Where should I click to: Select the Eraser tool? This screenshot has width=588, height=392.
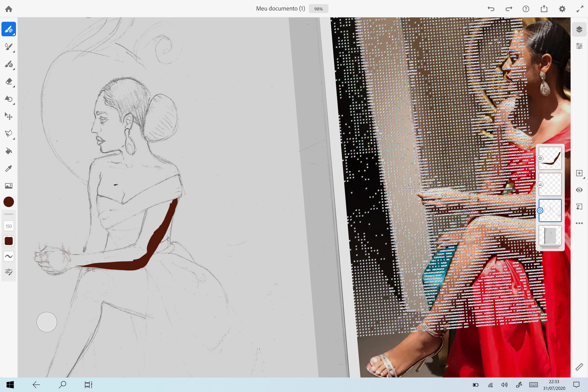(9, 81)
